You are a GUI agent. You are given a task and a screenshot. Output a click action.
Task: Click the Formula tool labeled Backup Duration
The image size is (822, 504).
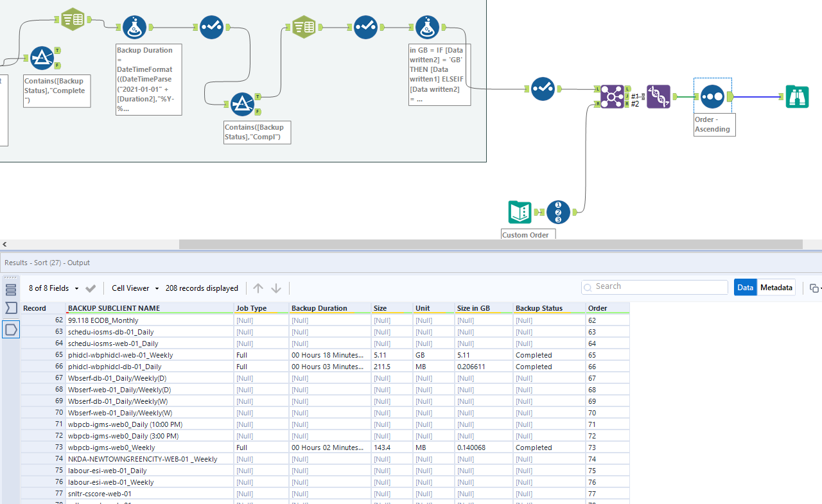(x=134, y=27)
